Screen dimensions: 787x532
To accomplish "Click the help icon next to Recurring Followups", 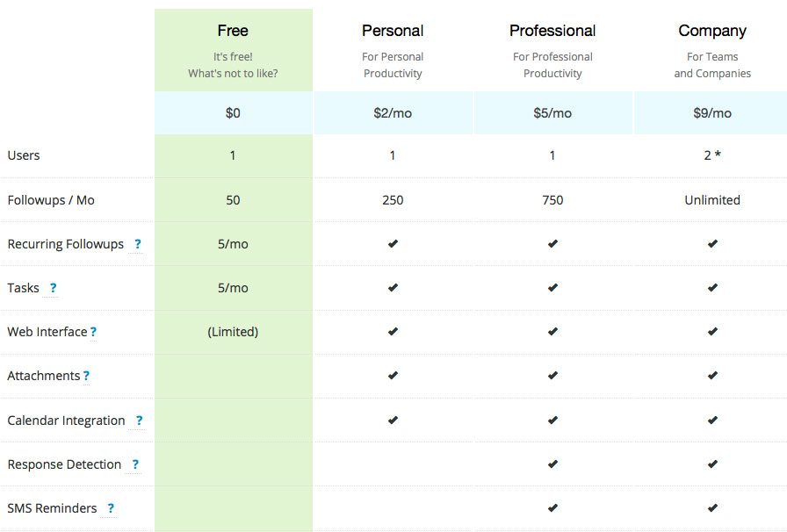I will click(138, 244).
